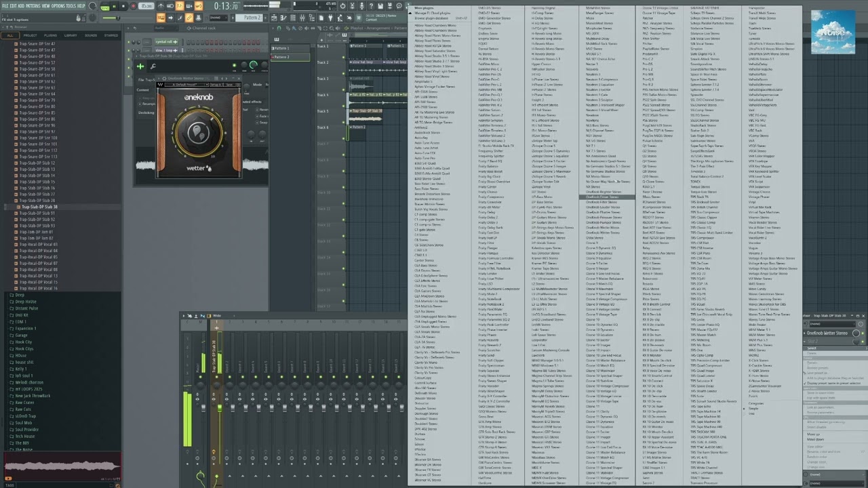The height and width of the screenshot is (488, 868).
Task: Open the A: Default Preset dropdown
Action: pyautogui.click(x=186, y=85)
